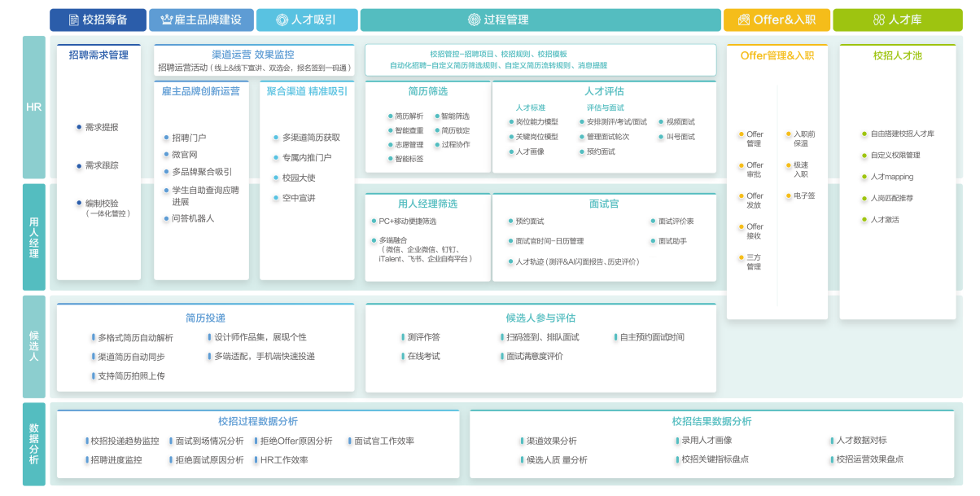
Task: Click the 招聘门户 item
Action: coord(189,138)
